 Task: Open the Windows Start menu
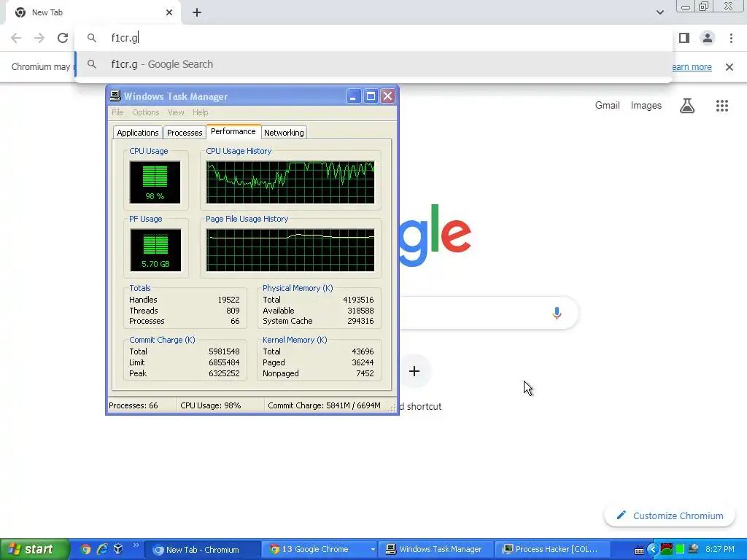pos(35,549)
